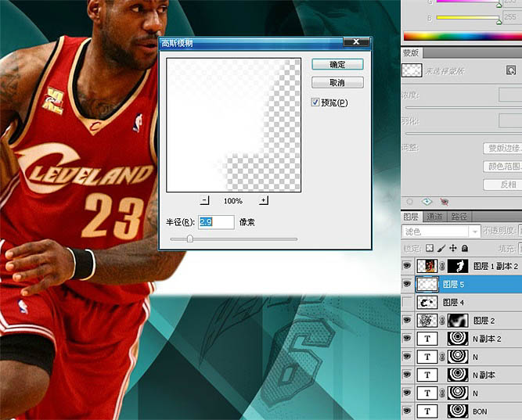Click the lock transparent pixels icon
The height and width of the screenshot is (420, 522).
pos(430,248)
